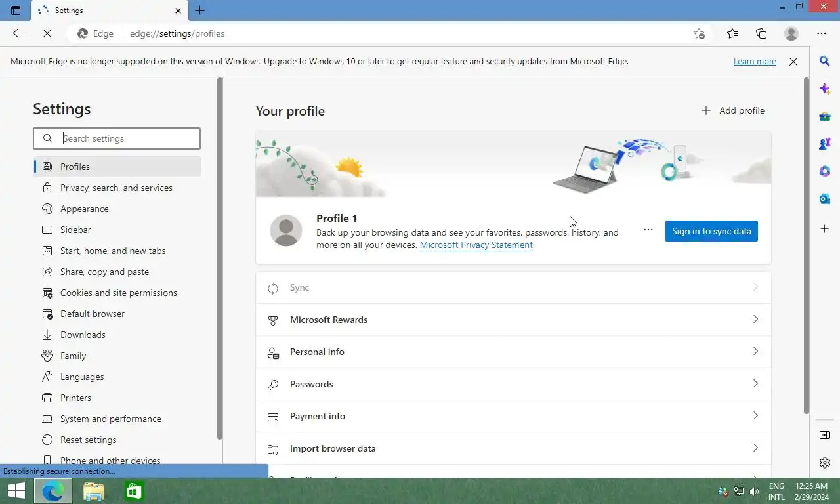Open Languages settings
Viewport: 840px width, 504px height.
coord(117,377)
